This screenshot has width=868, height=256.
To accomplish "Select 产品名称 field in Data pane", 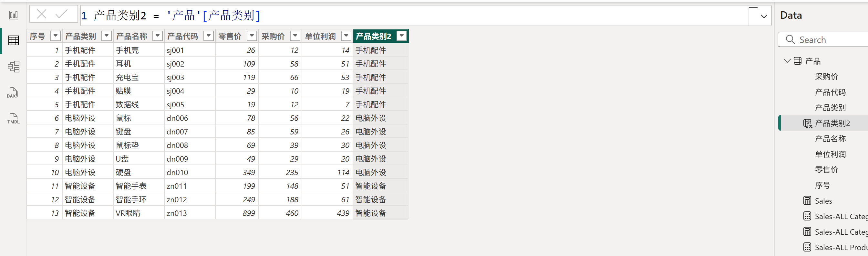I will point(830,139).
